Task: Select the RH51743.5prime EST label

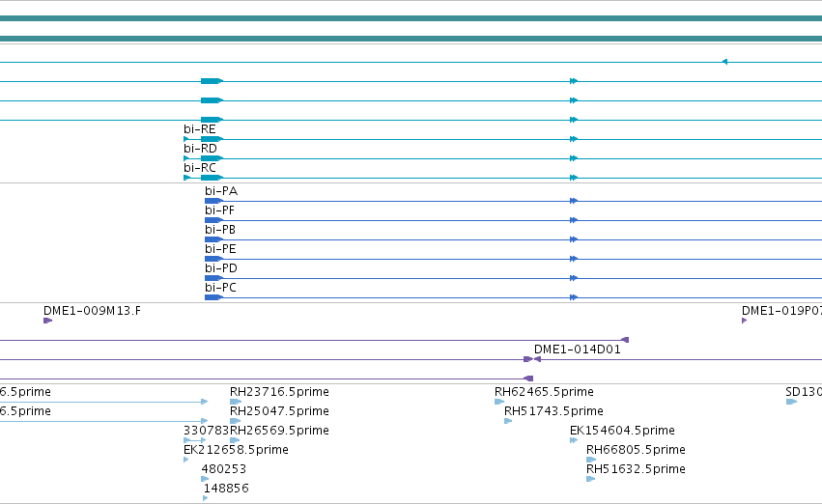Action: 553,411
